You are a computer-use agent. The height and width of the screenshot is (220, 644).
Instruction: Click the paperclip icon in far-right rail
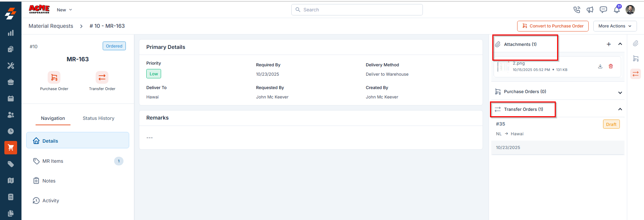click(x=636, y=44)
